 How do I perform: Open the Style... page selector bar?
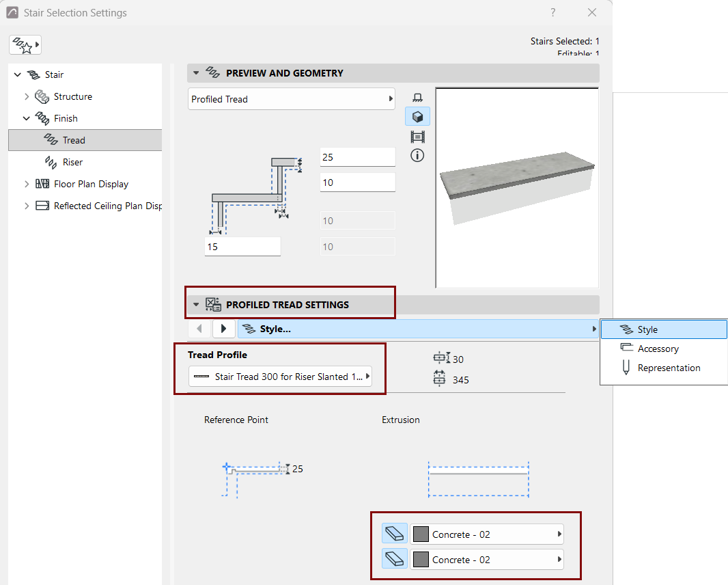pyautogui.click(x=418, y=329)
